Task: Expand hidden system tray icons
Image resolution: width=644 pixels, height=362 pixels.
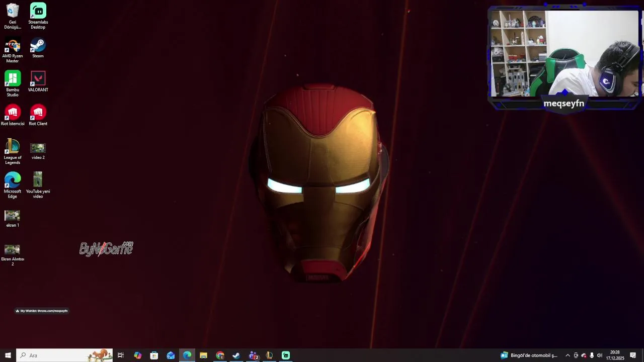Action: pyautogui.click(x=568, y=355)
